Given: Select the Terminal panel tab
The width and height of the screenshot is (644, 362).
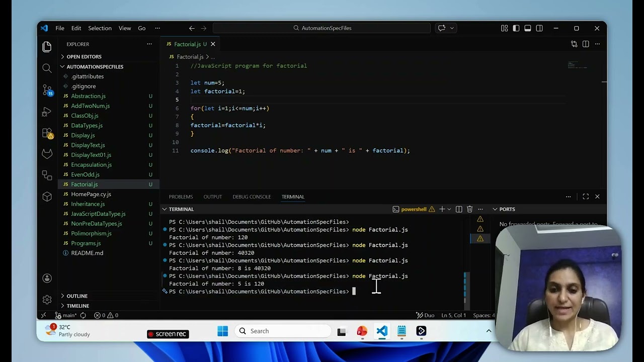Looking at the screenshot, I should (293, 197).
